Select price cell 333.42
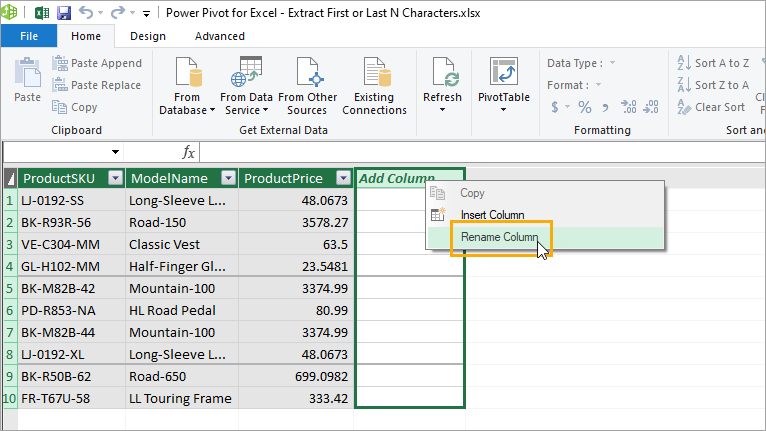 296,398
